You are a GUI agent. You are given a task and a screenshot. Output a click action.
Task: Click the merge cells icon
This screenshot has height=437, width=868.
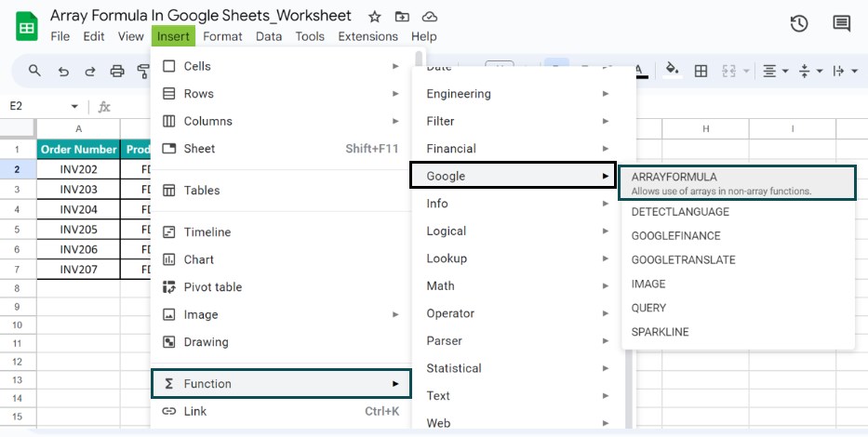click(x=728, y=71)
